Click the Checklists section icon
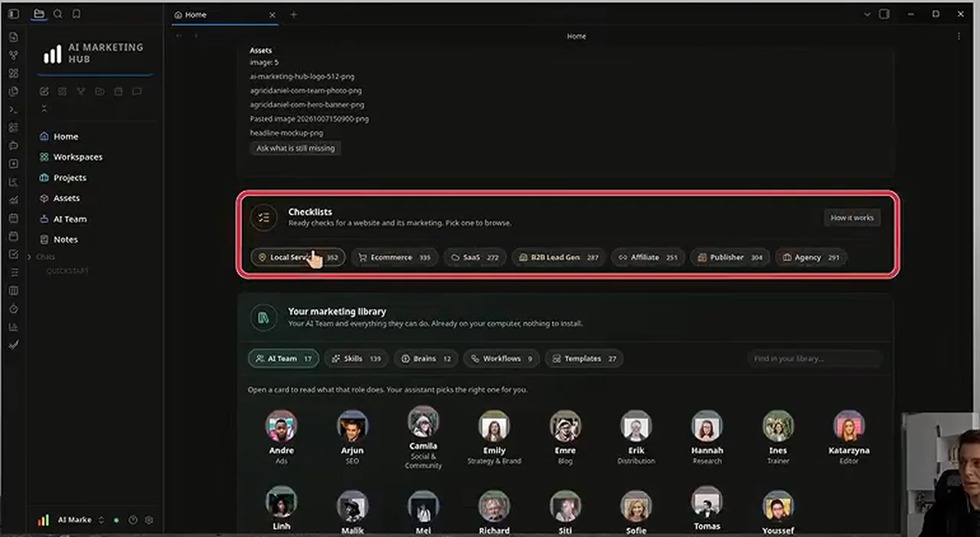 pyautogui.click(x=263, y=218)
